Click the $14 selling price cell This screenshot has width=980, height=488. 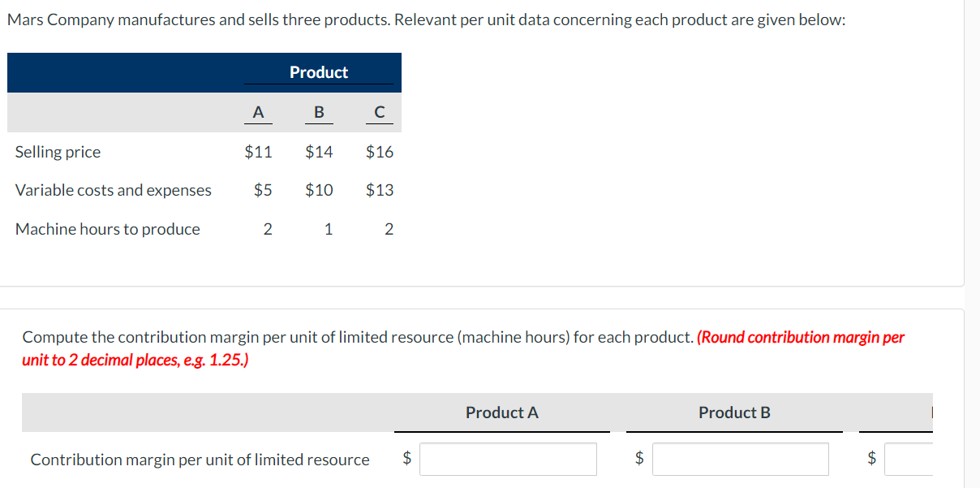tap(319, 152)
